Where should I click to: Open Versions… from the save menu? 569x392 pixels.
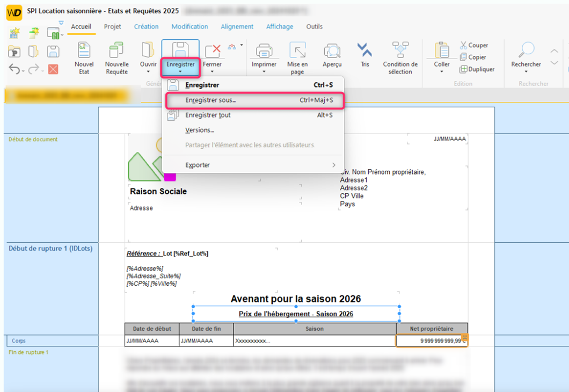coord(200,130)
